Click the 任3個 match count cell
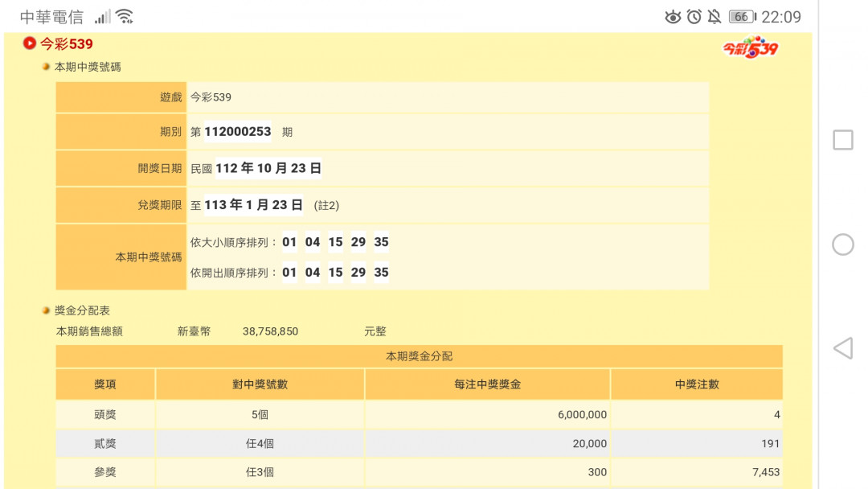This screenshot has width=868, height=489. pyautogui.click(x=260, y=472)
